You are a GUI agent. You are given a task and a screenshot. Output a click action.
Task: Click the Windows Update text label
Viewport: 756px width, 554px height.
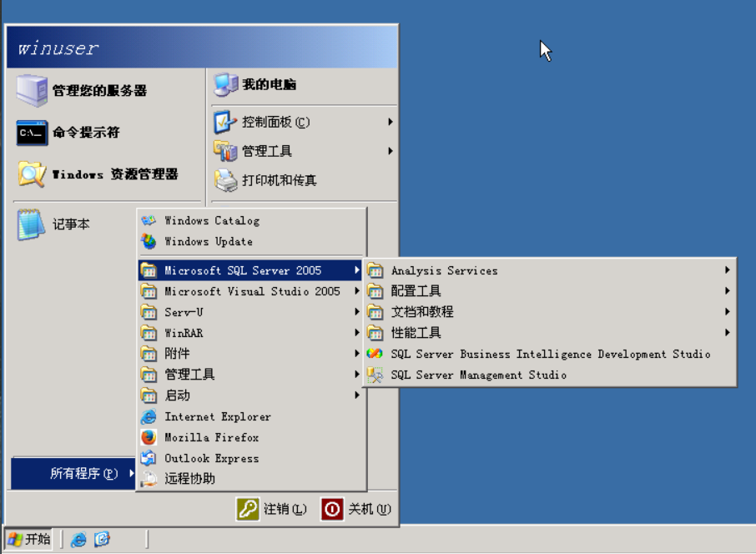209,241
